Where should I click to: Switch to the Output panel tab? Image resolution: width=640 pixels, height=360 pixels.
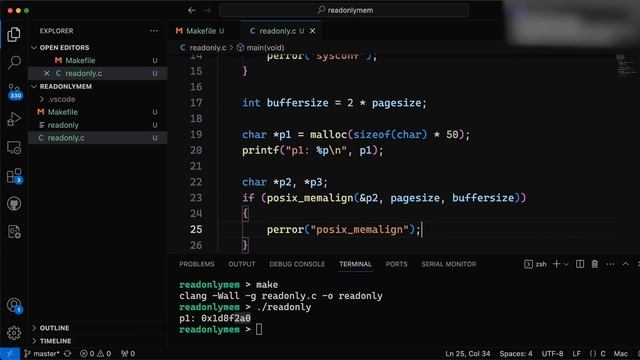point(242,264)
